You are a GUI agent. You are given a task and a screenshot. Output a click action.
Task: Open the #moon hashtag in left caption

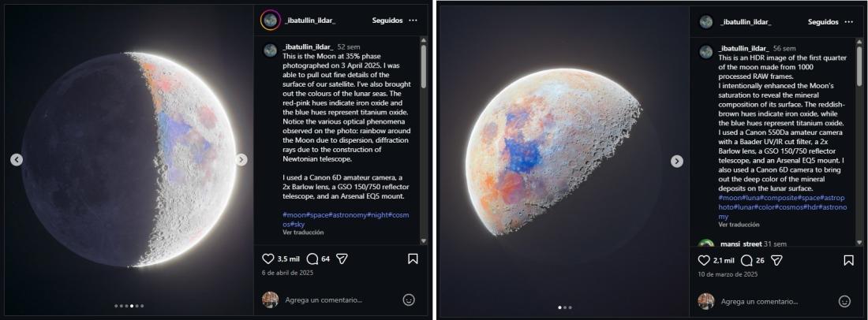coord(293,214)
